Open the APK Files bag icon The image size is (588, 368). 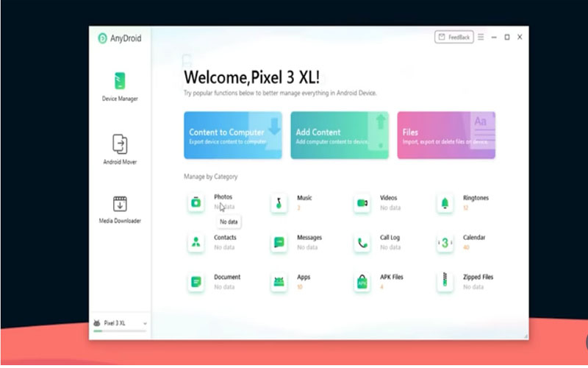(x=362, y=282)
